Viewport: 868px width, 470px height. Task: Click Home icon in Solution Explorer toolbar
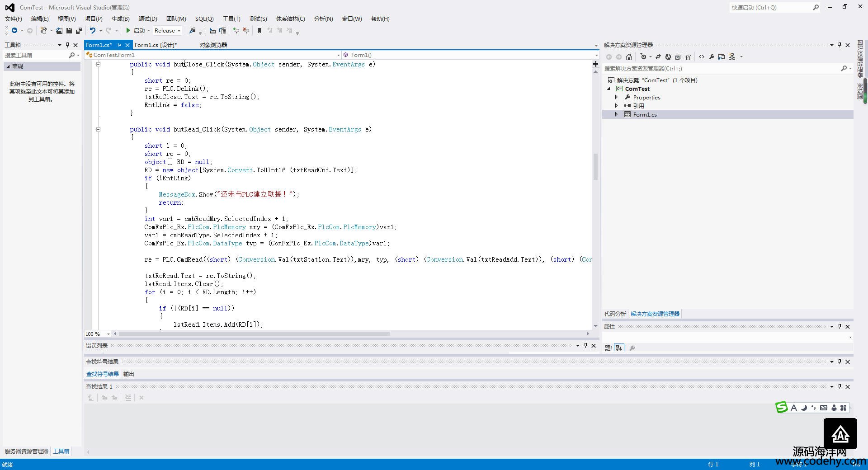[x=629, y=57]
